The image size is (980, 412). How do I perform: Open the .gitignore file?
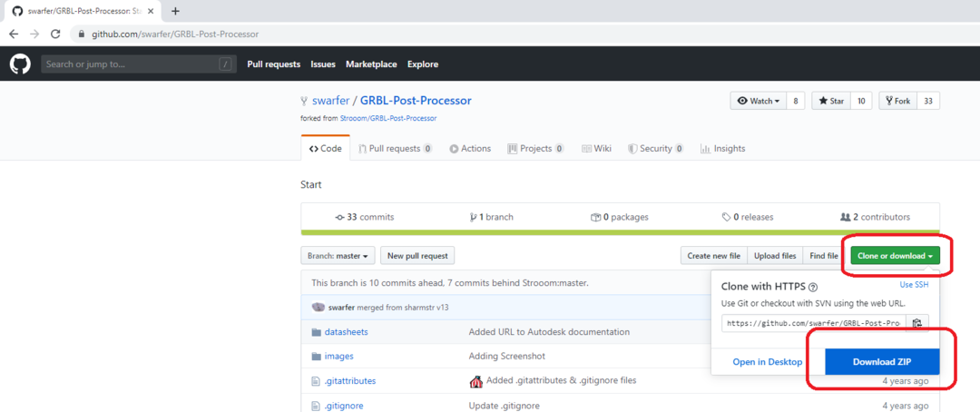pyautogui.click(x=344, y=405)
